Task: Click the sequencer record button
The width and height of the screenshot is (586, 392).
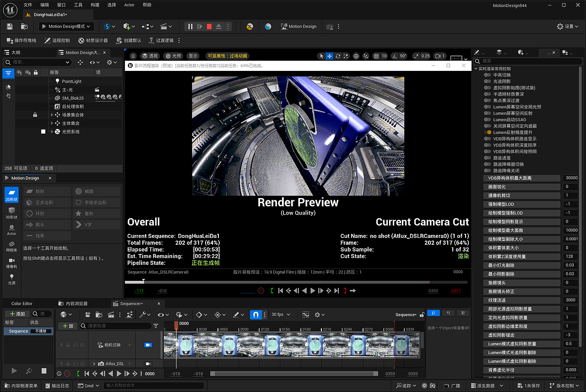Action: point(67,374)
